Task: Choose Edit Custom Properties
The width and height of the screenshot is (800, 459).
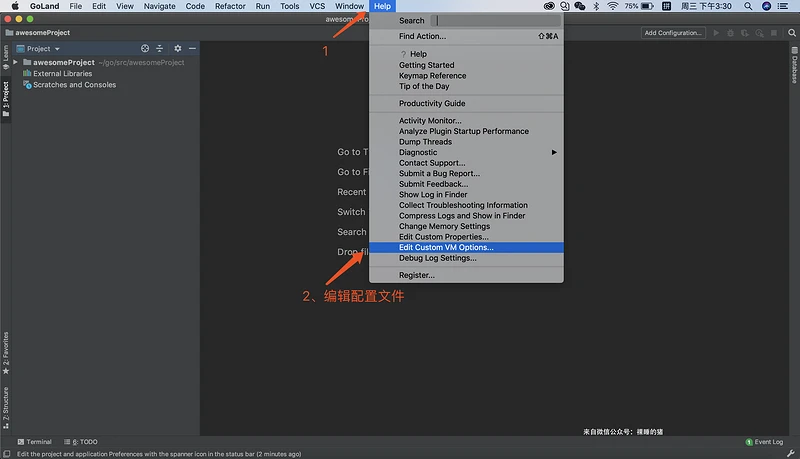Action: [x=466, y=237]
